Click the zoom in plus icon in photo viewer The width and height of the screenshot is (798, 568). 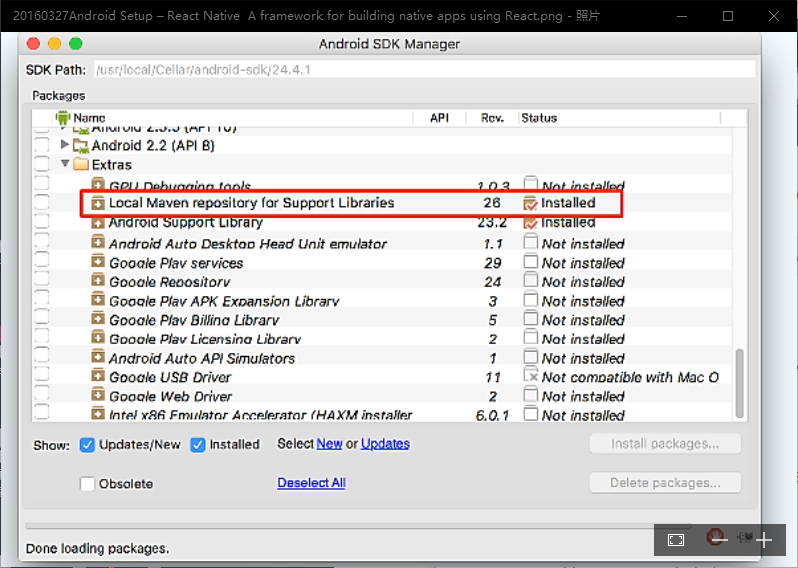[764, 539]
